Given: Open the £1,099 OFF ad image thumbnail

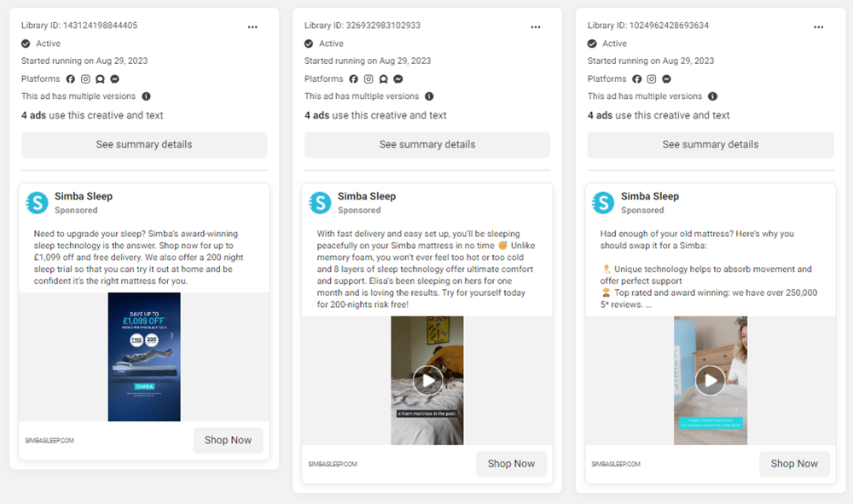Looking at the screenshot, I should (x=144, y=356).
